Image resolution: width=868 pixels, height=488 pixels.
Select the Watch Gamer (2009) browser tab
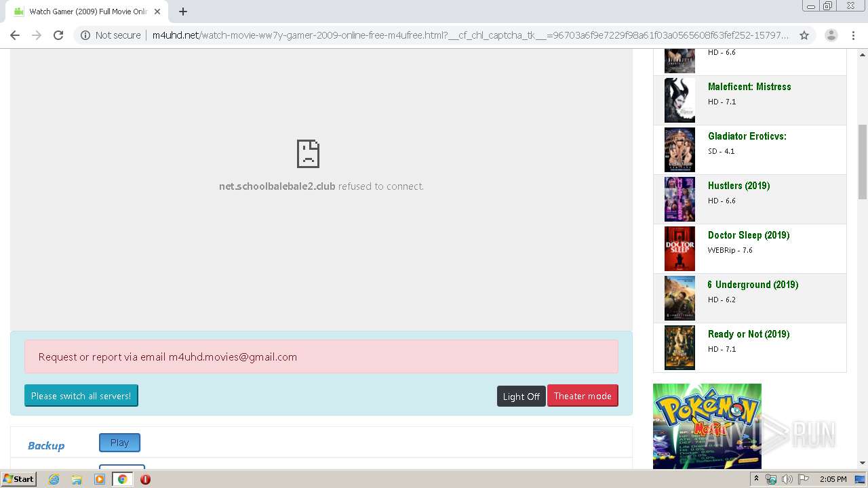[87, 12]
